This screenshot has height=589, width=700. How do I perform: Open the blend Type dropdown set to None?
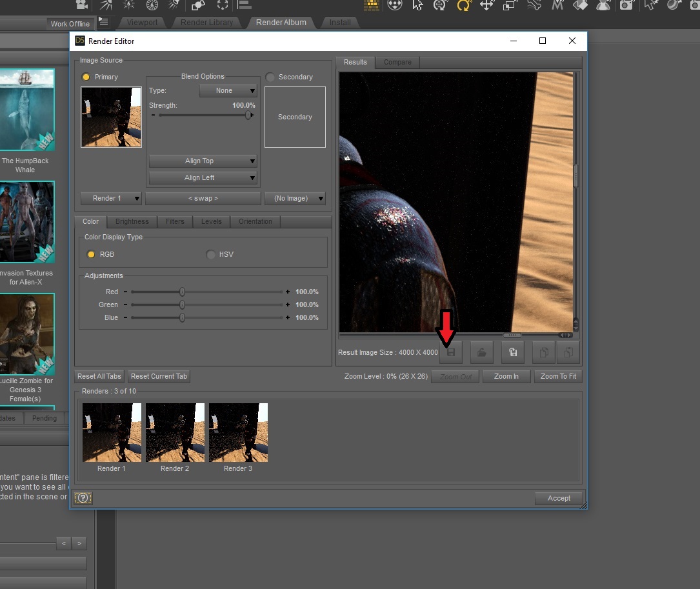pyautogui.click(x=228, y=91)
